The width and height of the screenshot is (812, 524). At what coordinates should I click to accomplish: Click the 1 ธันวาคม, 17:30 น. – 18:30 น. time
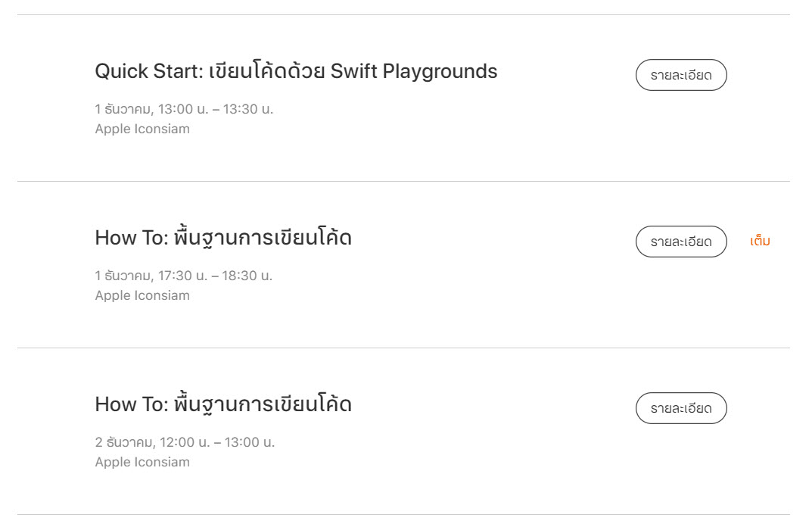coord(184,276)
